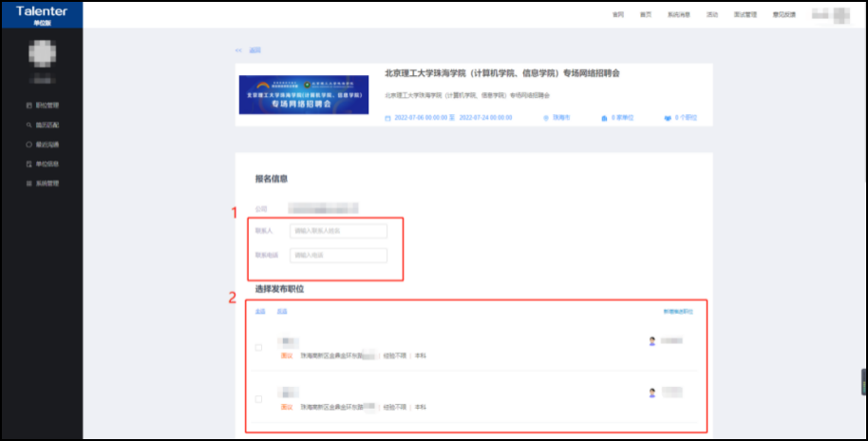Click the 全选 select-all link
868x441 pixels.
pos(260,312)
